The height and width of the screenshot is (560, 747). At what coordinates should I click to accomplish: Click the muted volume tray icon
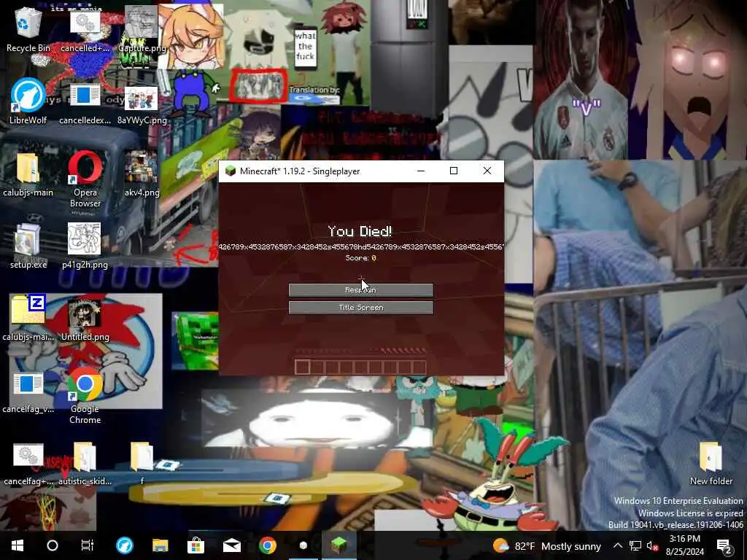[652, 545]
